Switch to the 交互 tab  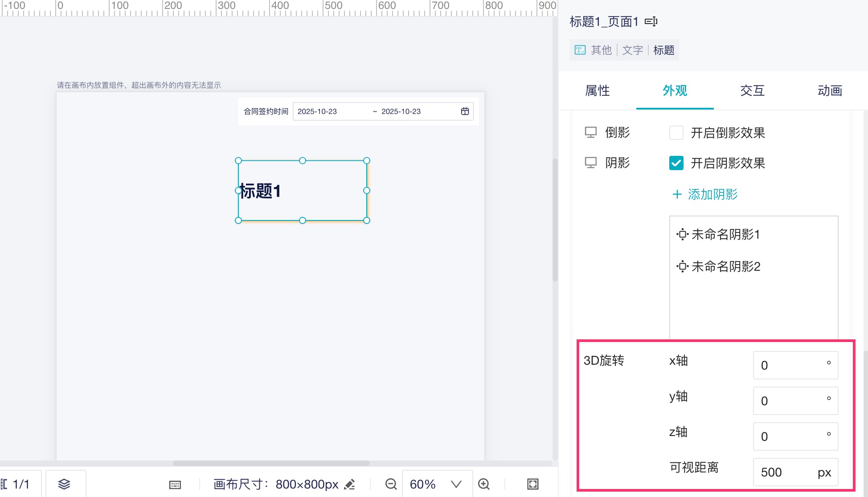[x=752, y=91]
